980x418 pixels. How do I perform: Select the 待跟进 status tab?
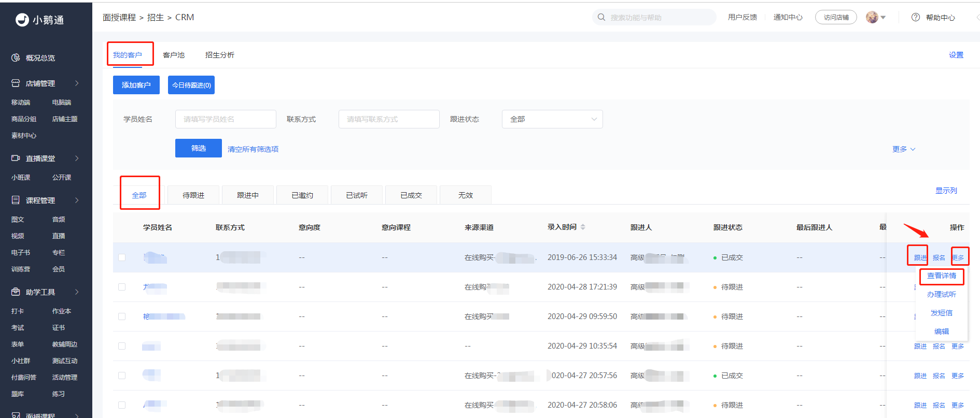(193, 195)
